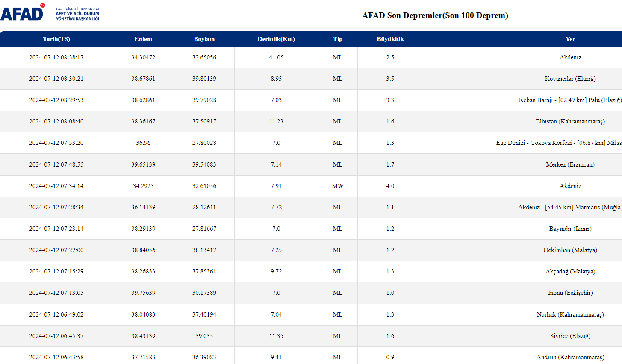Select timestamp 2024-07-12 06:49:02
This screenshot has height=364, width=622.
click(x=56, y=314)
